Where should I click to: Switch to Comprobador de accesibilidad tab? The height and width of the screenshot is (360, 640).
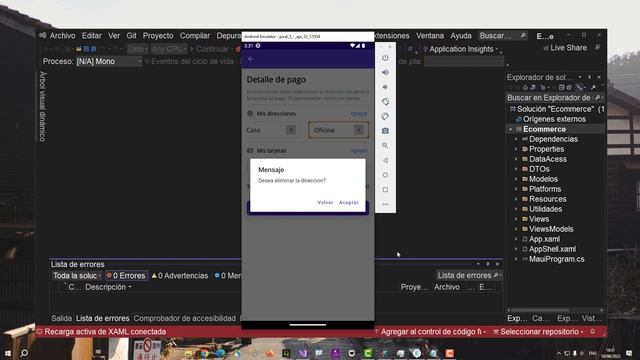point(184,318)
